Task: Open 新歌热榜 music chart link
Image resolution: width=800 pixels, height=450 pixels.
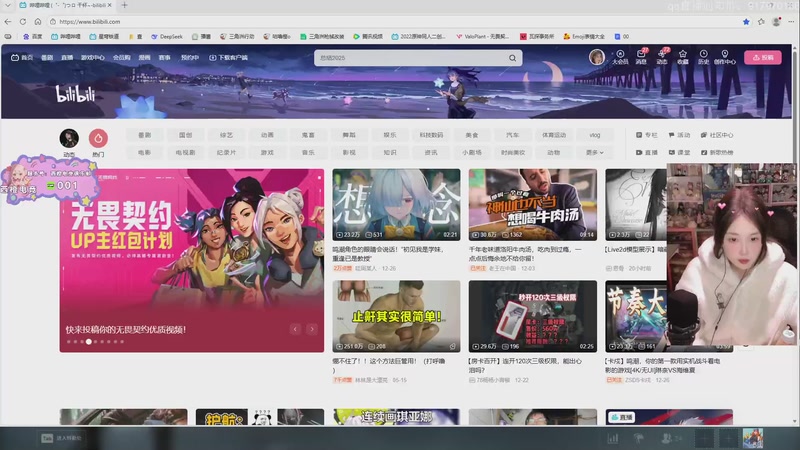Action: 717,153
